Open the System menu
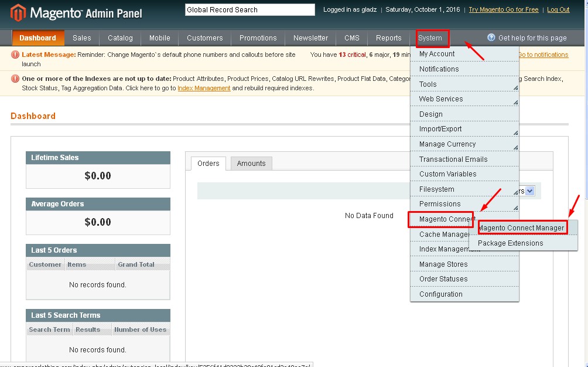The image size is (588, 367). [430, 38]
